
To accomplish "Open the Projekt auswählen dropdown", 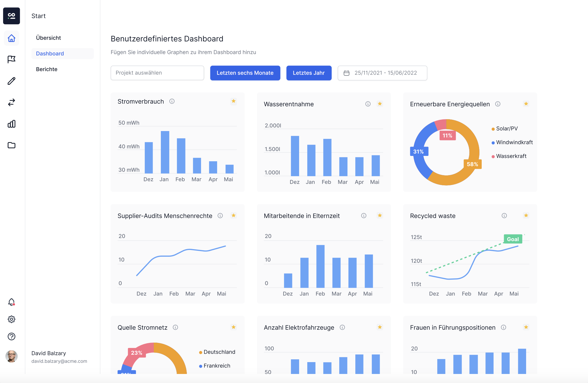I will point(157,73).
